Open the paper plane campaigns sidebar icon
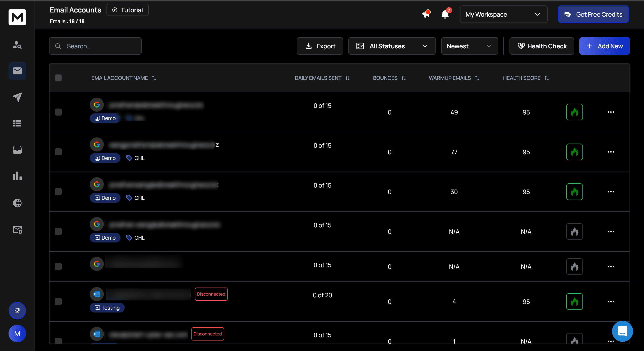This screenshot has height=351, width=644. (17, 97)
